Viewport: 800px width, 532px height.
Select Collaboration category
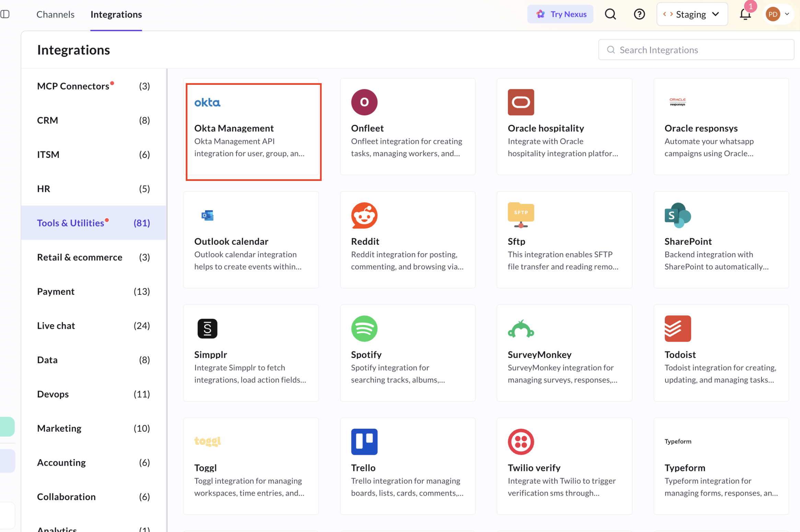tap(94, 497)
